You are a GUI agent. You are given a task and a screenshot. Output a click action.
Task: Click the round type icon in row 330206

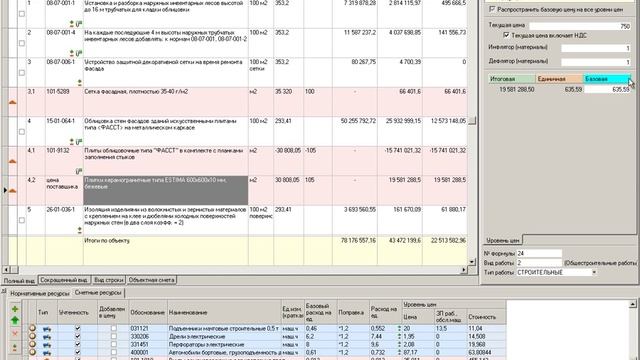coord(33,336)
